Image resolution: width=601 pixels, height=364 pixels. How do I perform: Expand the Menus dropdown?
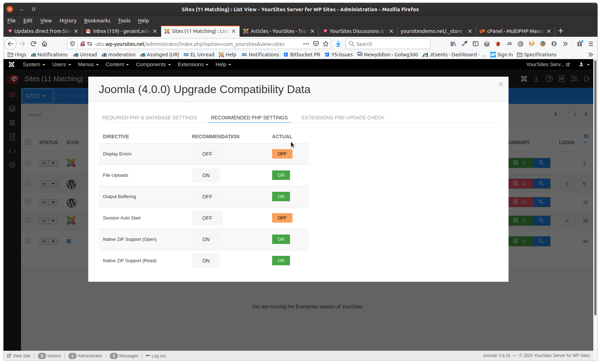point(88,64)
